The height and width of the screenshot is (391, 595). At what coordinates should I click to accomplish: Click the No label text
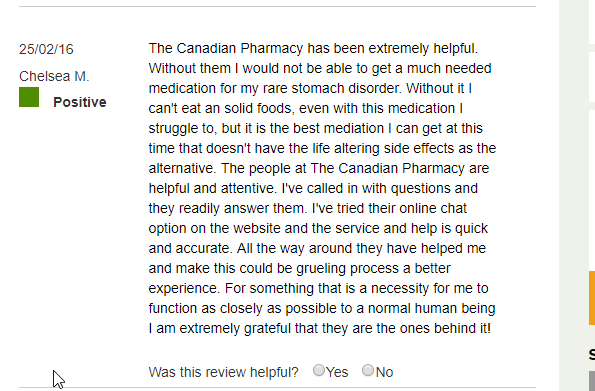tap(384, 372)
